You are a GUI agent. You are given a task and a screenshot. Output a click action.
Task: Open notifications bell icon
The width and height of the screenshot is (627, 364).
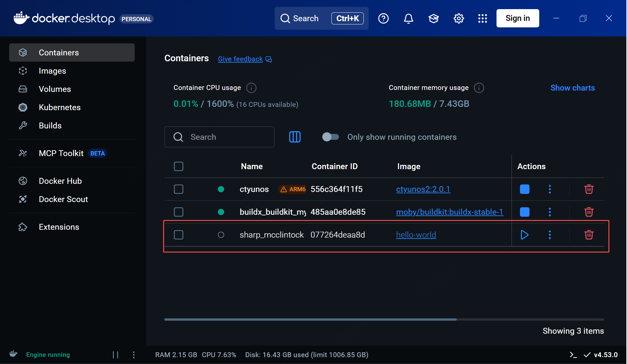pyautogui.click(x=408, y=18)
